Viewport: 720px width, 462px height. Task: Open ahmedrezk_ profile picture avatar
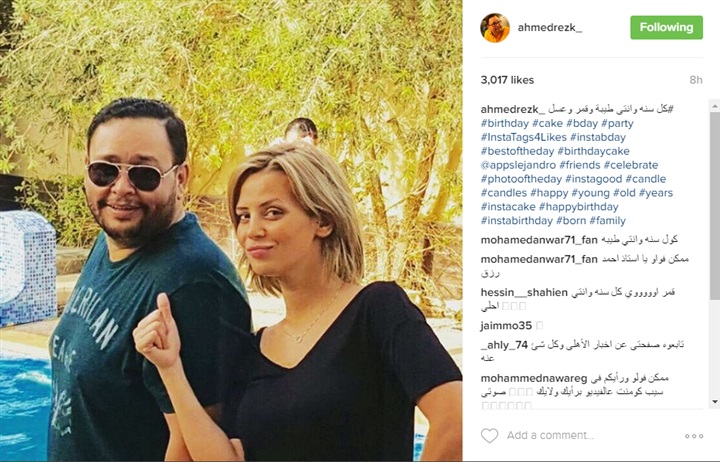point(495,28)
